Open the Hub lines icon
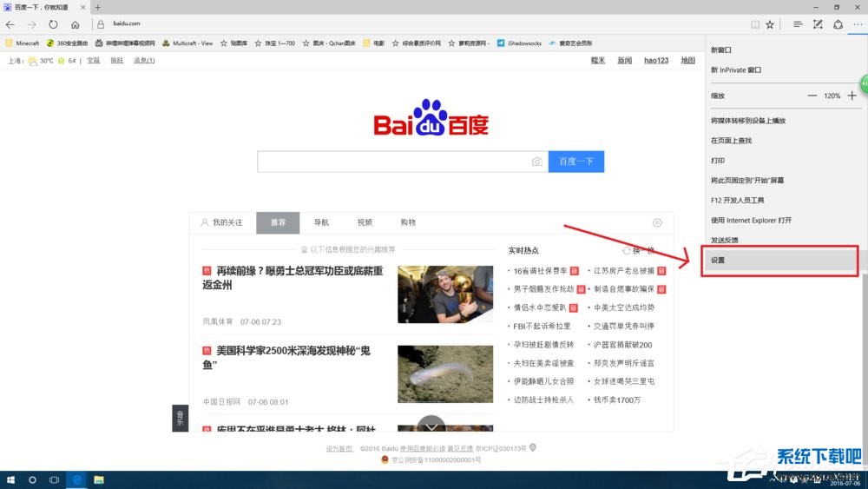 [798, 24]
